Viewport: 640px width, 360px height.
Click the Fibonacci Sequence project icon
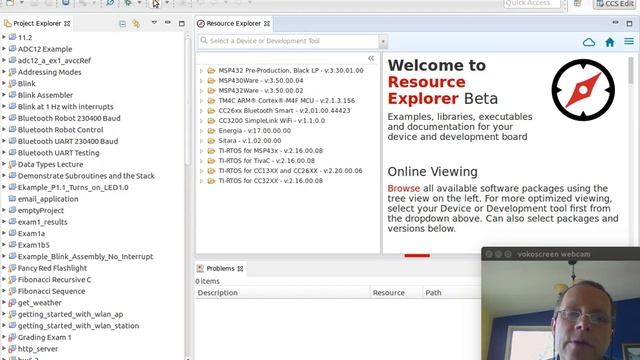(x=12, y=291)
